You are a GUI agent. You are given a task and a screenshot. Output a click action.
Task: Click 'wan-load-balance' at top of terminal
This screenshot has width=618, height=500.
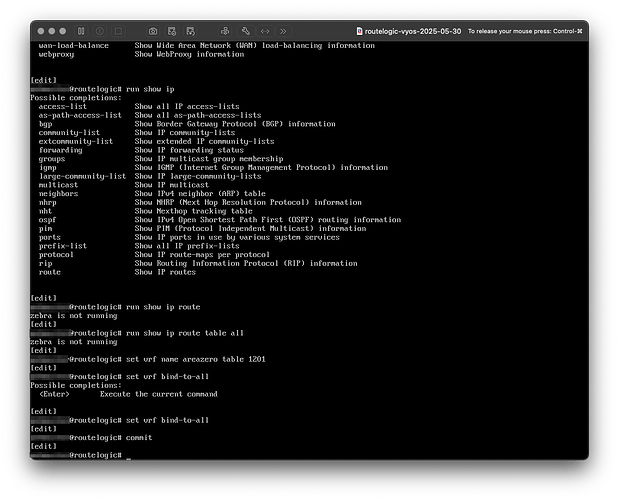point(73,46)
